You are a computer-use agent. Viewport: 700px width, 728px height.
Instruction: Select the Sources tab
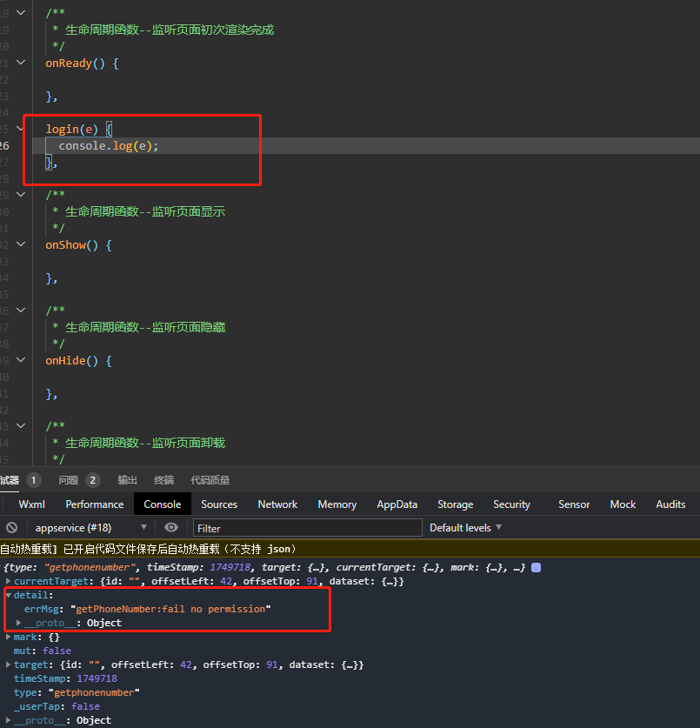(219, 504)
